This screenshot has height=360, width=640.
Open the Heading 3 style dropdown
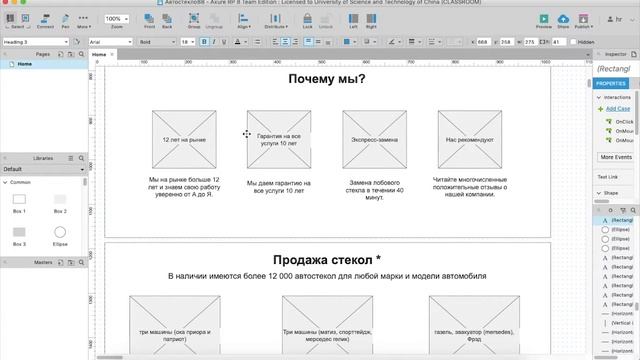pyautogui.click(x=36, y=42)
